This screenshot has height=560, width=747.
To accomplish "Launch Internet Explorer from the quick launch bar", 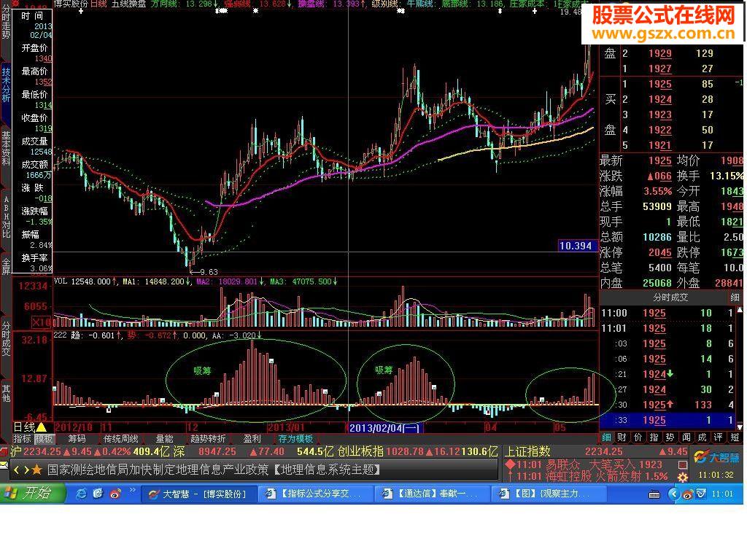I will click(82, 494).
